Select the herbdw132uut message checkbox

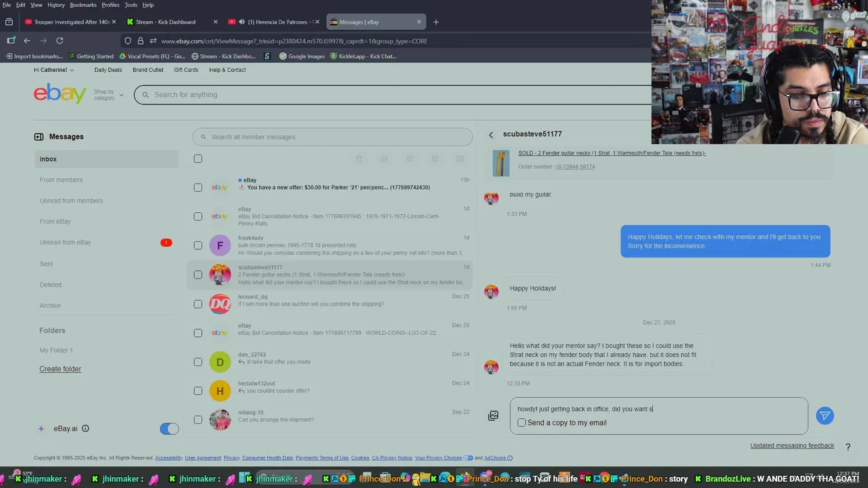coord(198,390)
